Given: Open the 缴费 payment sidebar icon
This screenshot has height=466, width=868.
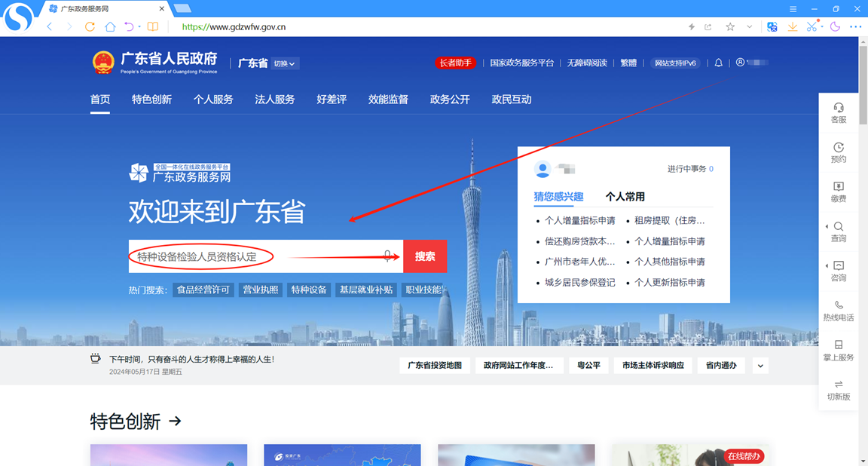Looking at the screenshot, I should 839,192.
